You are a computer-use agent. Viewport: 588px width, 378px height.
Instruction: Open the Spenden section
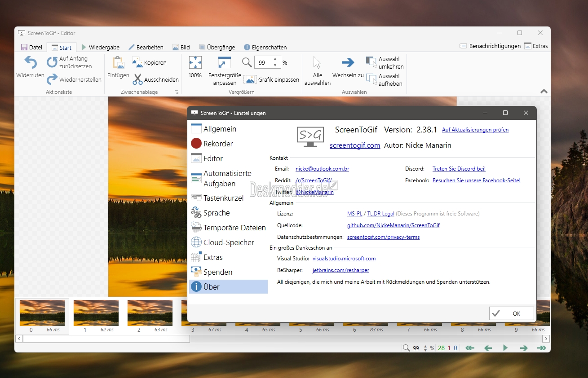tap(228, 272)
